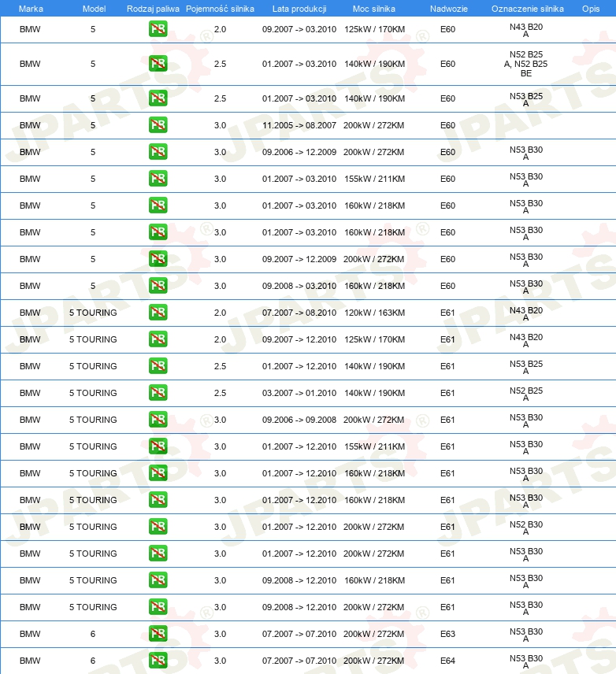Click fuel icon in 09.2006 -> 09.2008 row

[x=158, y=419]
